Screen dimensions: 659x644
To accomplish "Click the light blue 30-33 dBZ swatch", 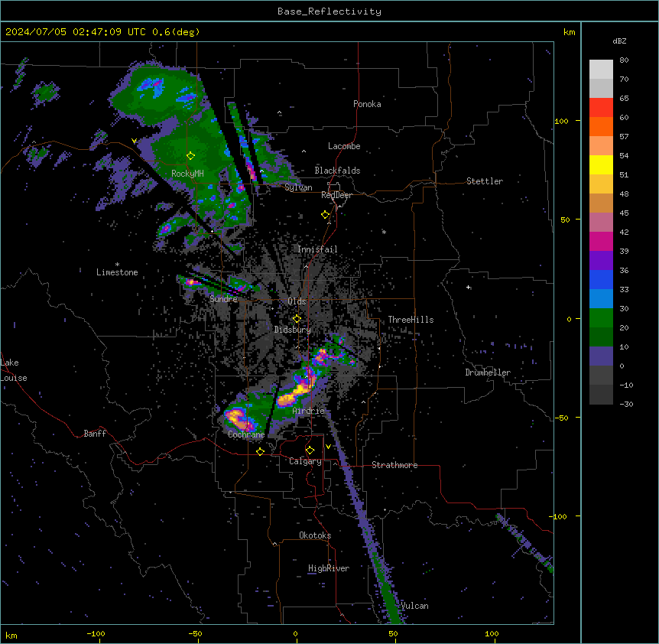I will pyautogui.click(x=601, y=299).
